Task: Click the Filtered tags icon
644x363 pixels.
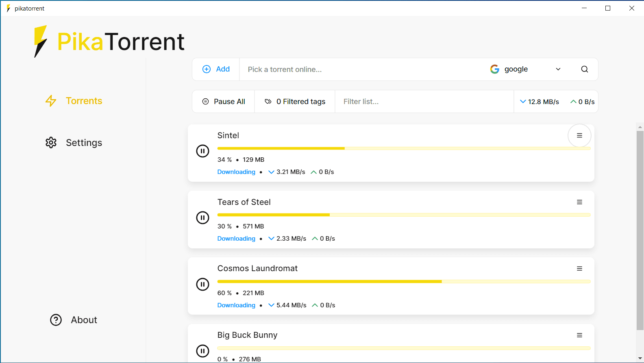Action: point(268,102)
